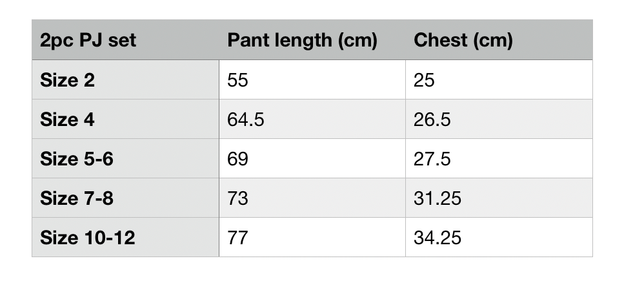Select pant length cell showing 55

tap(237, 80)
